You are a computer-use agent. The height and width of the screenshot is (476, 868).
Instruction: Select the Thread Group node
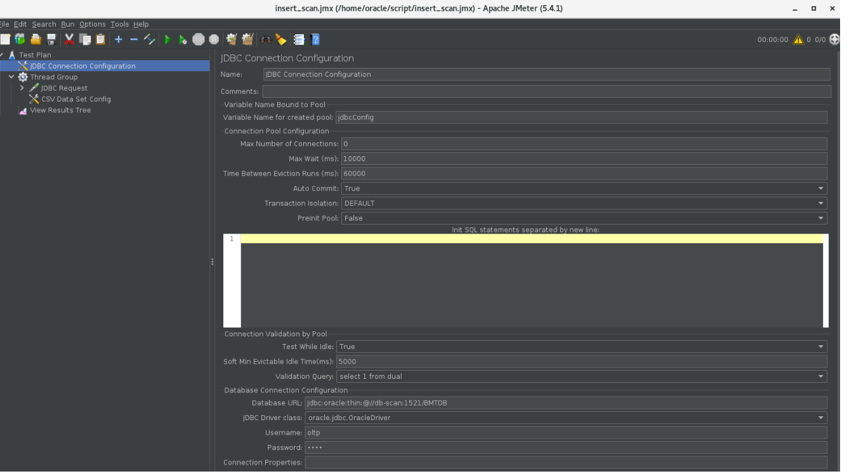(54, 77)
